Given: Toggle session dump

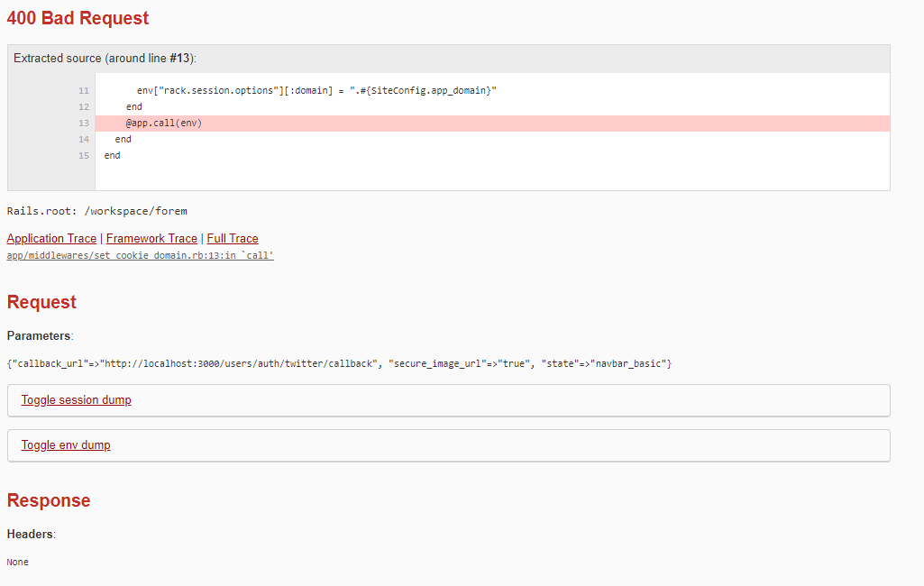Looking at the screenshot, I should 76,399.
